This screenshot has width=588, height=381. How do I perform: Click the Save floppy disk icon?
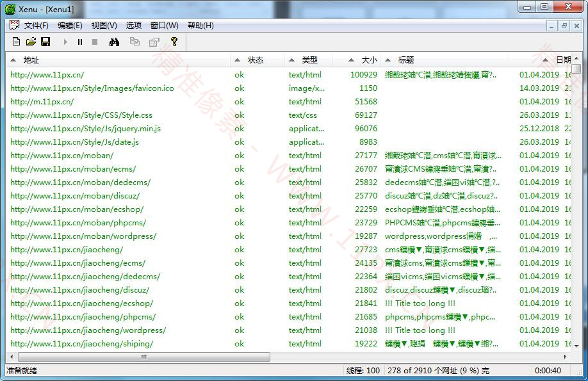[45, 42]
